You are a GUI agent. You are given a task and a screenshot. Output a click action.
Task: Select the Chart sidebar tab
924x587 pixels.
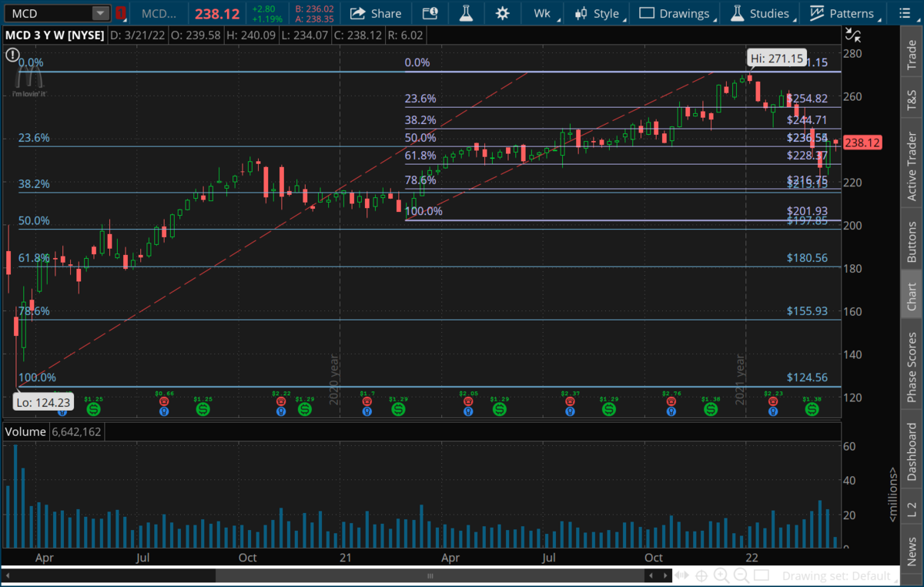pos(912,296)
